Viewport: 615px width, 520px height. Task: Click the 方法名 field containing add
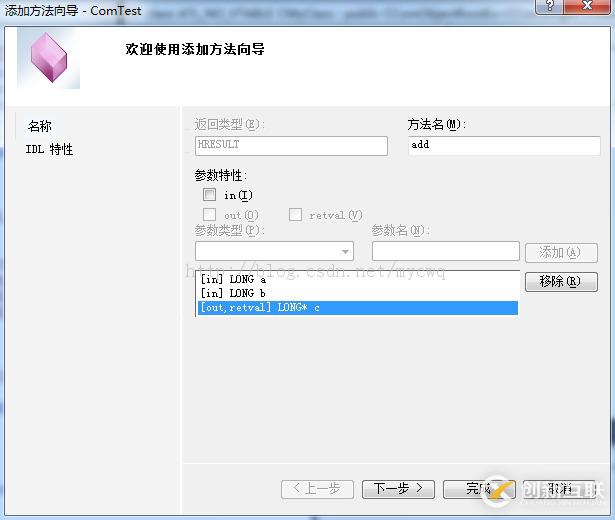point(504,145)
